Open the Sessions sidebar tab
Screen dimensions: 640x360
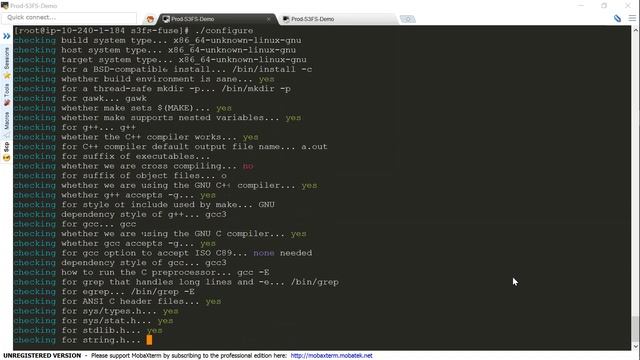(x=7, y=62)
